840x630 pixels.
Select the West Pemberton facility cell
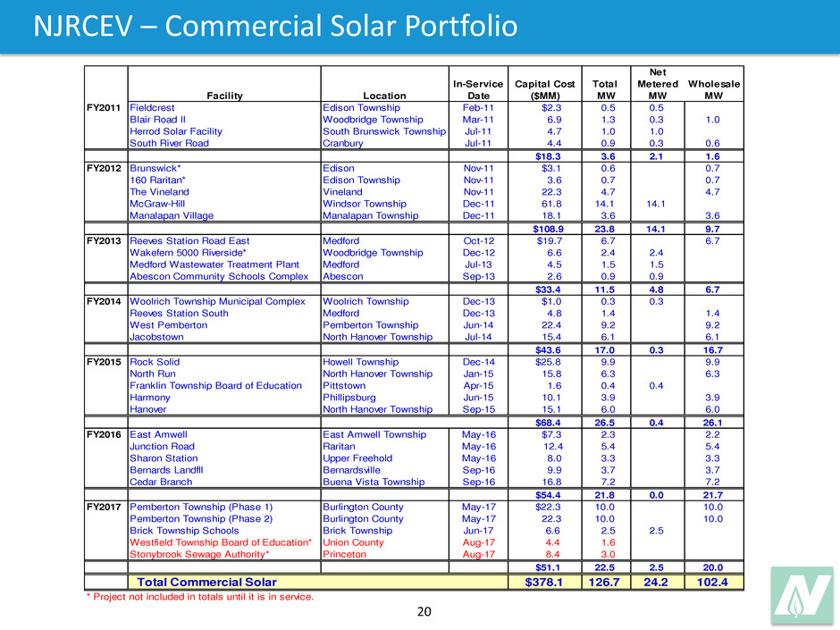pyautogui.click(x=168, y=325)
